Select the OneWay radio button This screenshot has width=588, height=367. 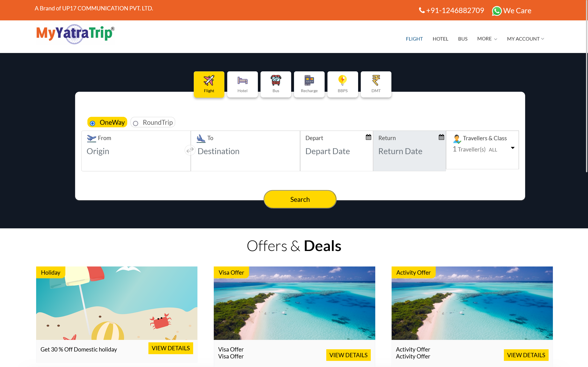[92, 123]
